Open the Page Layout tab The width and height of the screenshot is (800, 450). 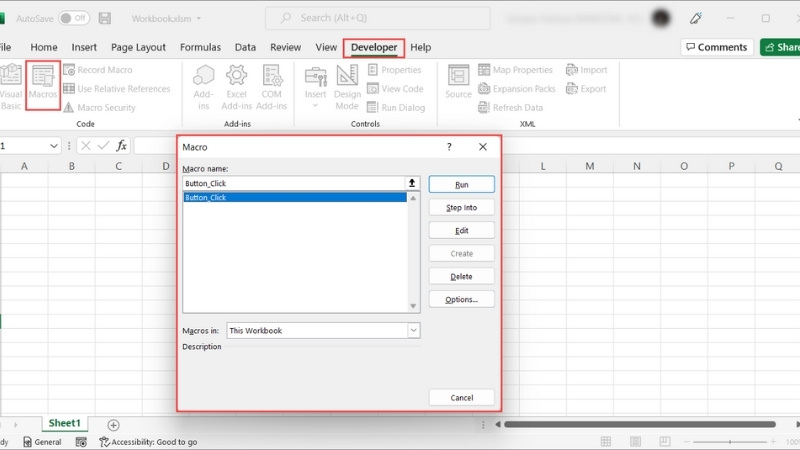coord(138,47)
